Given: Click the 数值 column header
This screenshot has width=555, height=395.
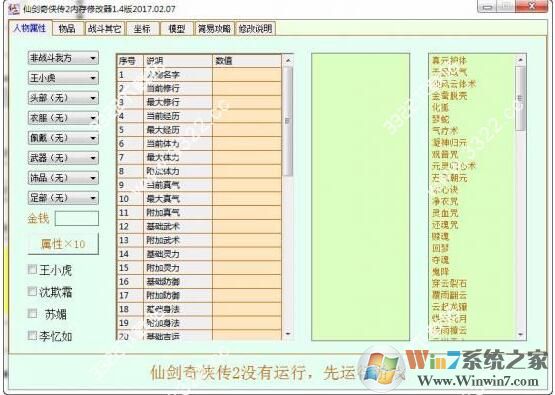Looking at the screenshot, I should click(x=247, y=61).
